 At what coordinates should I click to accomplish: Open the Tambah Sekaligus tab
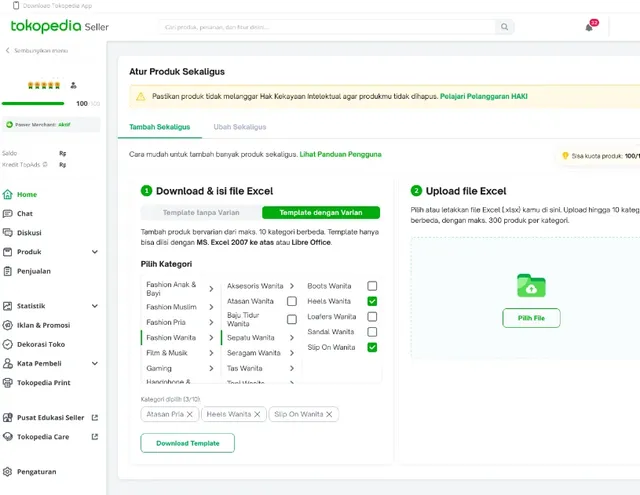tap(160, 127)
